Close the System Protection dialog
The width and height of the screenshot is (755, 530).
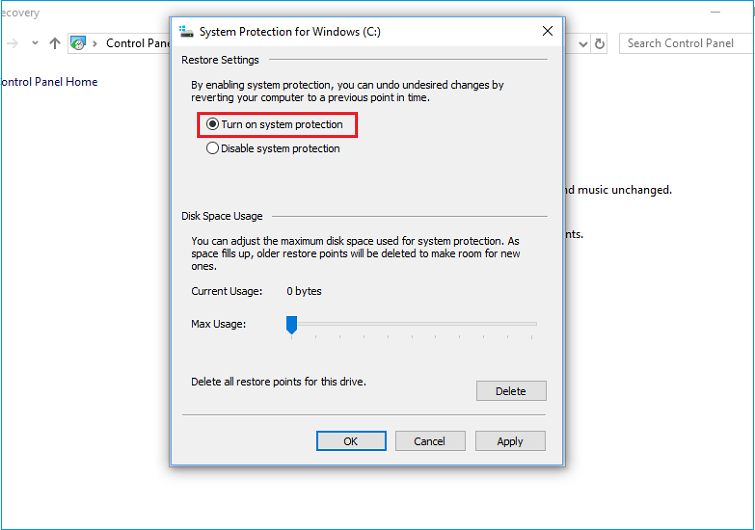click(x=547, y=31)
